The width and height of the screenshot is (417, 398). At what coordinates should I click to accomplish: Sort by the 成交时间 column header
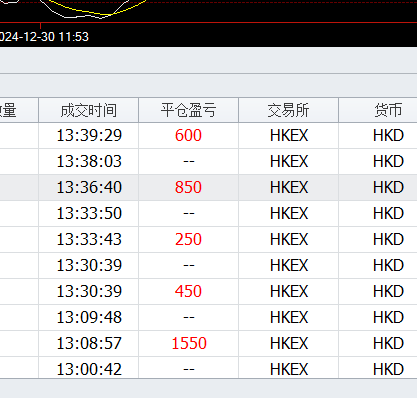pos(89,110)
